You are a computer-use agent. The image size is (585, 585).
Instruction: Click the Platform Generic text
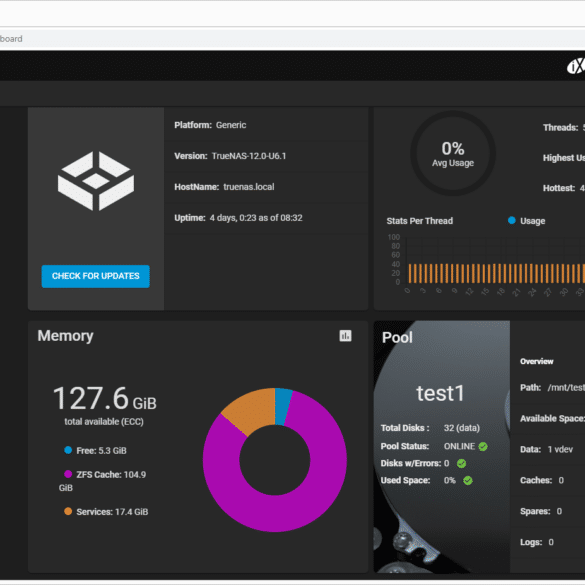click(210, 125)
